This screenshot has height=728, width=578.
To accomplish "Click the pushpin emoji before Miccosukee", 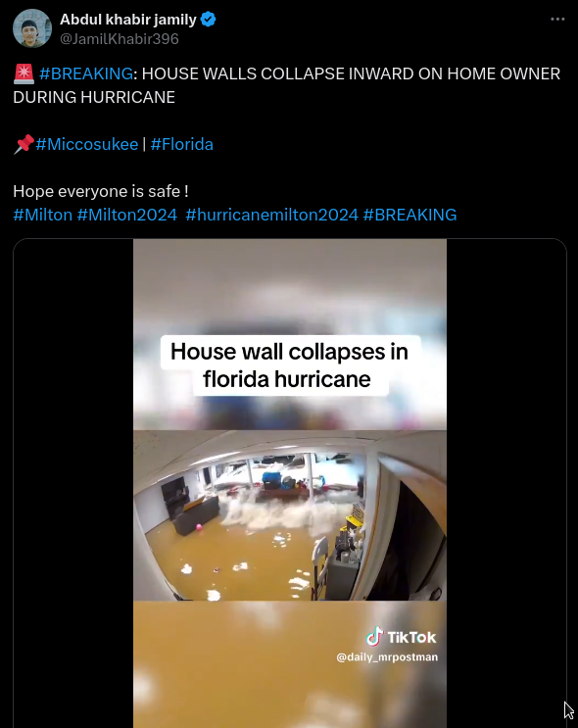I will tap(24, 144).
